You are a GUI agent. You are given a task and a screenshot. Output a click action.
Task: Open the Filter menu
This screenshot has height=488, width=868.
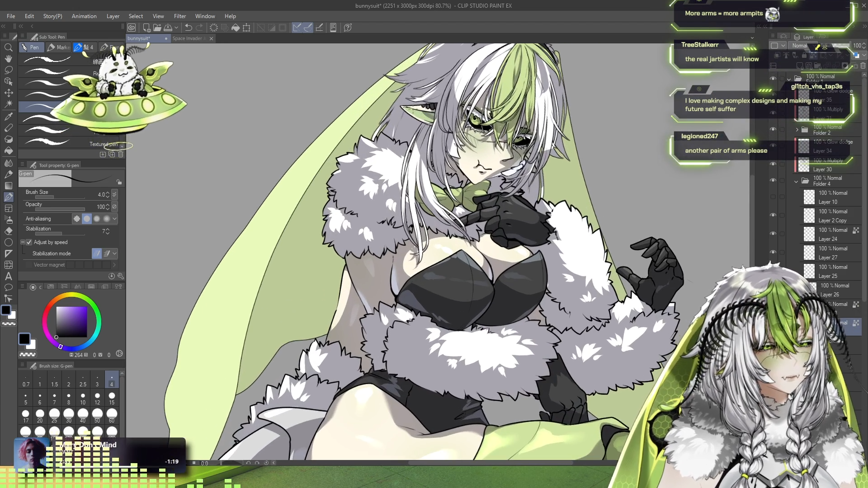pos(179,16)
